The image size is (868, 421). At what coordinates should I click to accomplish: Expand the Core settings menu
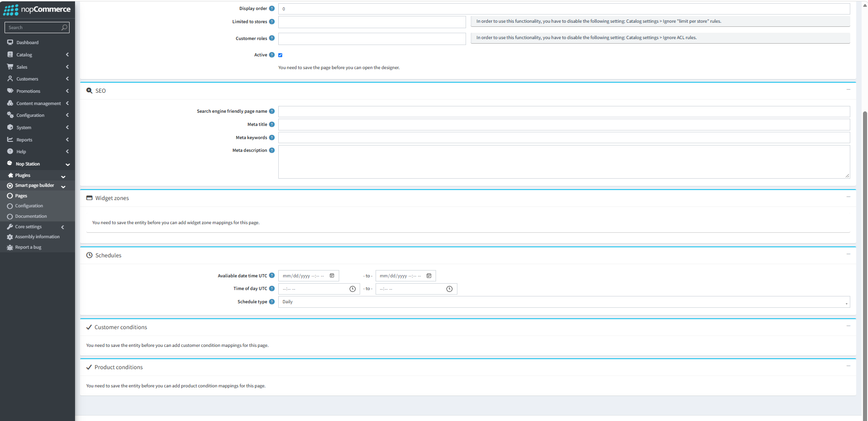[x=37, y=227]
